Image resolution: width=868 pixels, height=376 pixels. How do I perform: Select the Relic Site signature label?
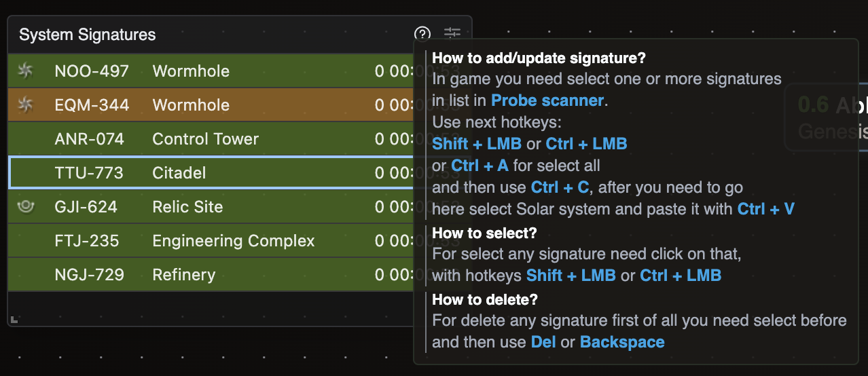[187, 207]
